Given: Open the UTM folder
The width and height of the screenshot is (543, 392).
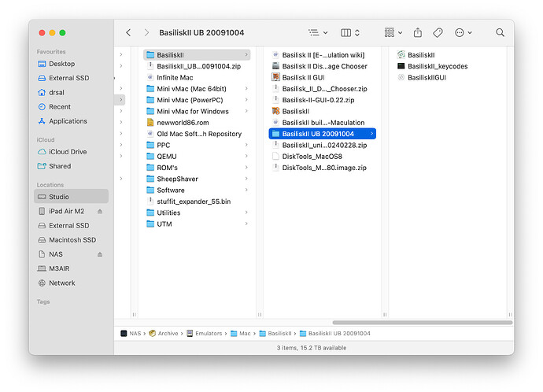Looking at the screenshot, I should pos(197,224).
